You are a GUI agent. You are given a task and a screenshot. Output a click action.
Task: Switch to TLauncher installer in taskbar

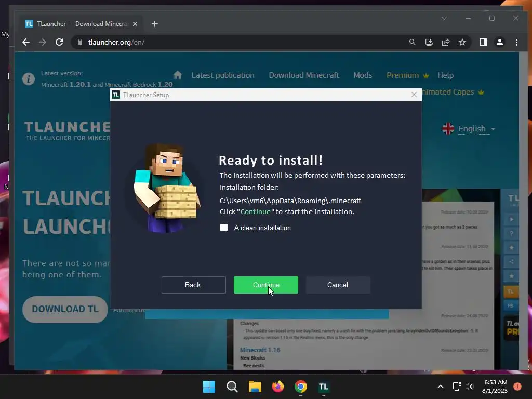pyautogui.click(x=323, y=387)
